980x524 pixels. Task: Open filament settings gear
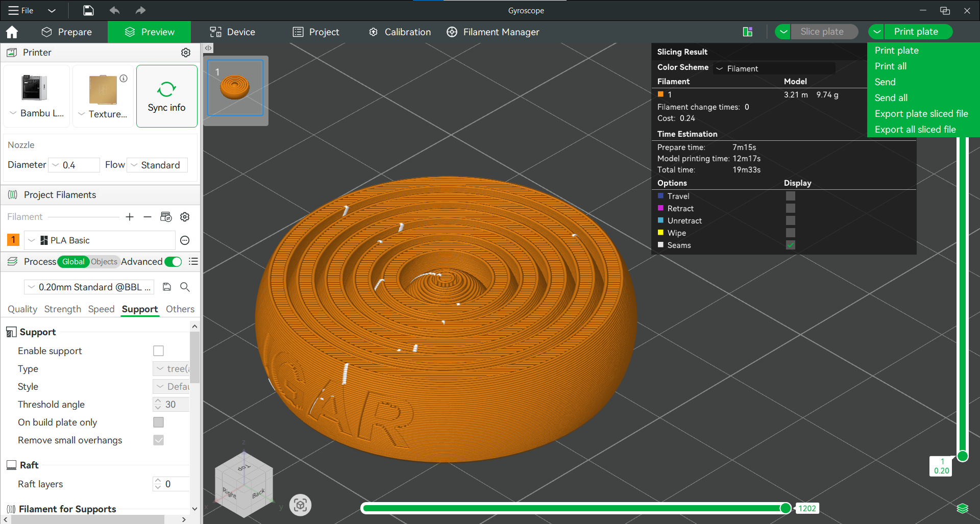(x=185, y=217)
